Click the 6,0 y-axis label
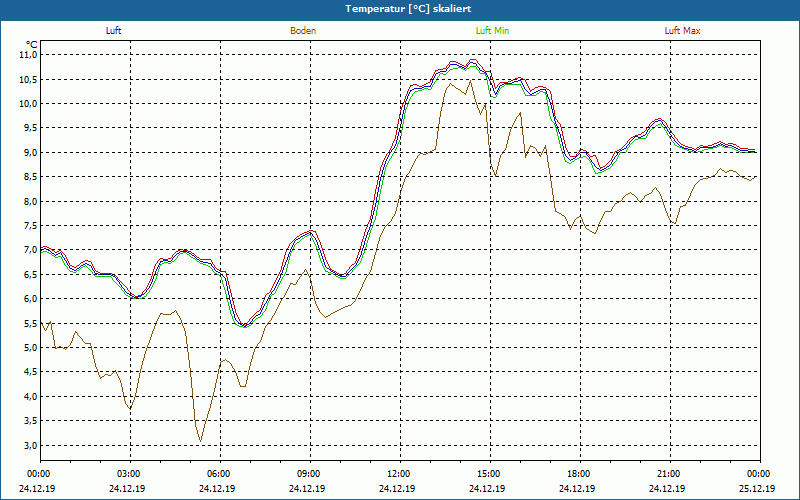 (x=31, y=299)
